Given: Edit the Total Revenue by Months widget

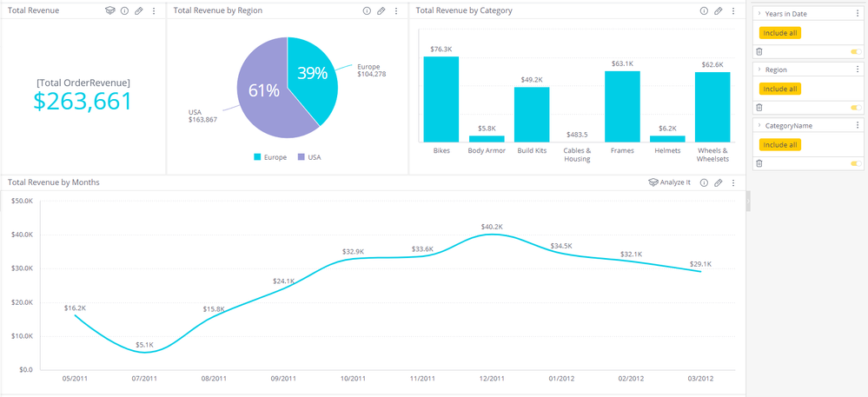Looking at the screenshot, I should coord(719,183).
